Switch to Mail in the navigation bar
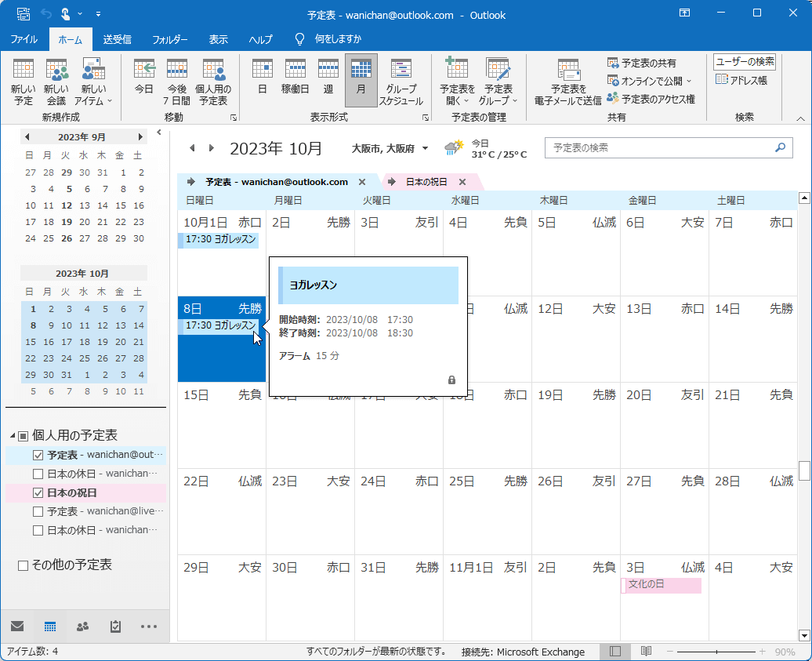The height and width of the screenshot is (661, 812). click(17, 626)
